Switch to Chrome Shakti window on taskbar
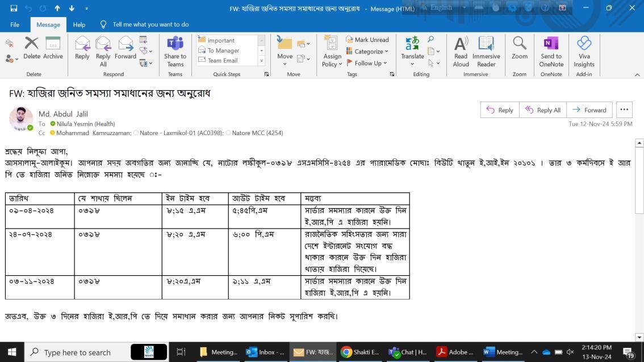Viewport: 644px width, 362px height. point(360,352)
